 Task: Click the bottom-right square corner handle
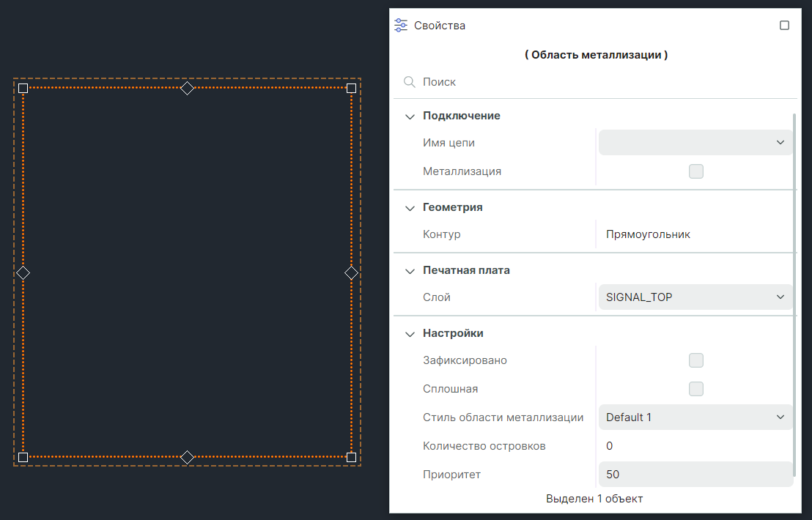click(x=351, y=457)
